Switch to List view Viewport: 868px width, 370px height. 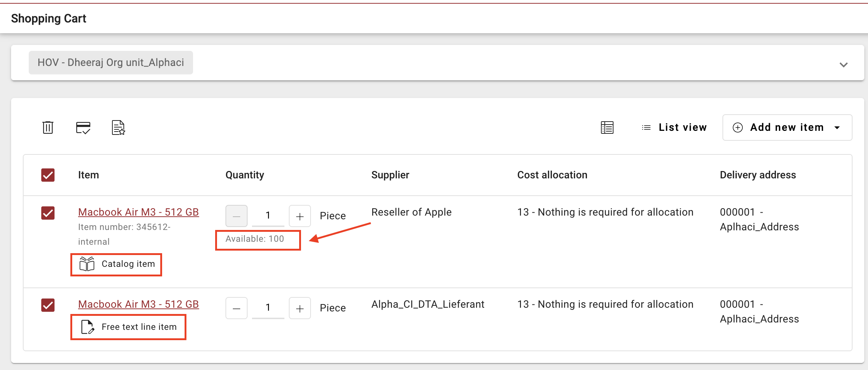674,128
